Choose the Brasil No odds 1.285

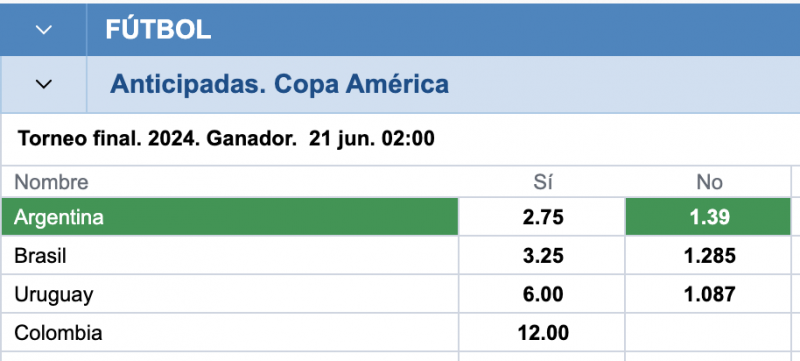pyautogui.click(x=708, y=255)
